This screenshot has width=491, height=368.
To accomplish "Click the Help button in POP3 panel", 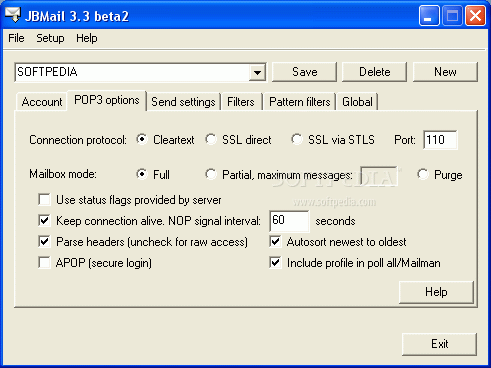I will 436,292.
